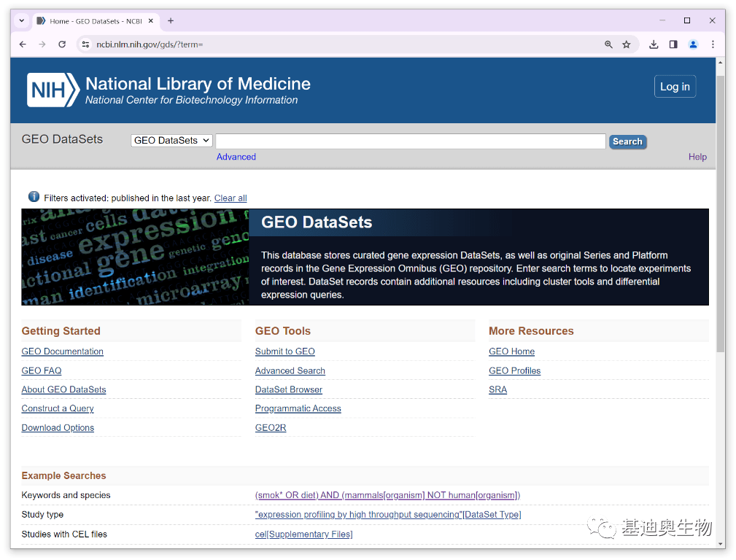
Task: Open a new tab with the plus button
Action: tap(171, 20)
